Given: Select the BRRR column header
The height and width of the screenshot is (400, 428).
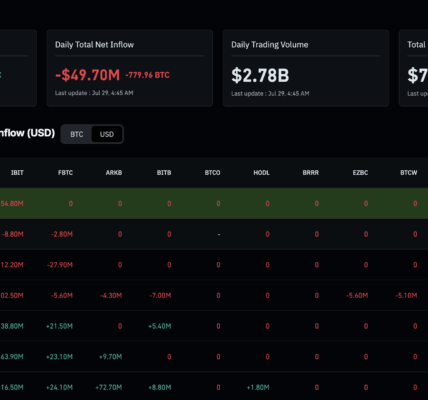Looking at the screenshot, I should (x=311, y=173).
